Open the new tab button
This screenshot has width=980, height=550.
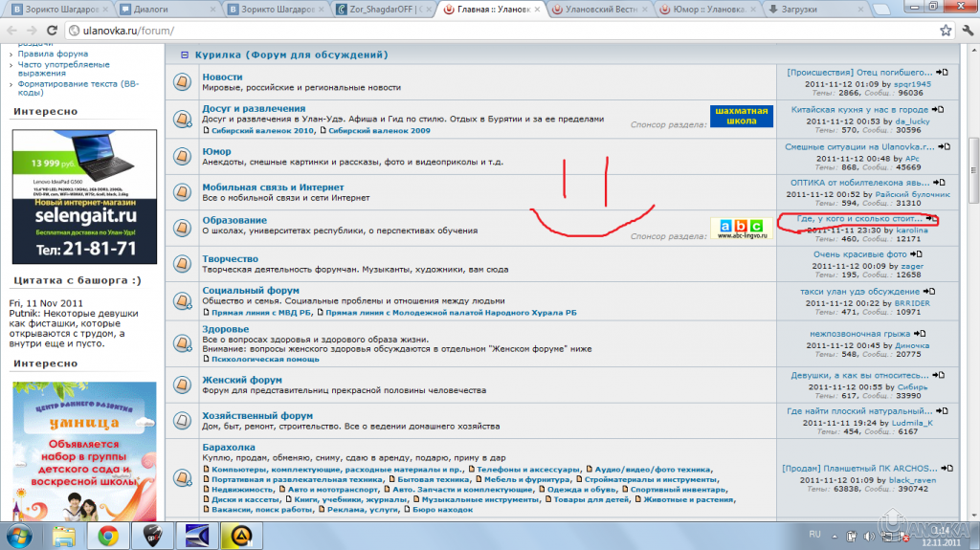pos(881,10)
